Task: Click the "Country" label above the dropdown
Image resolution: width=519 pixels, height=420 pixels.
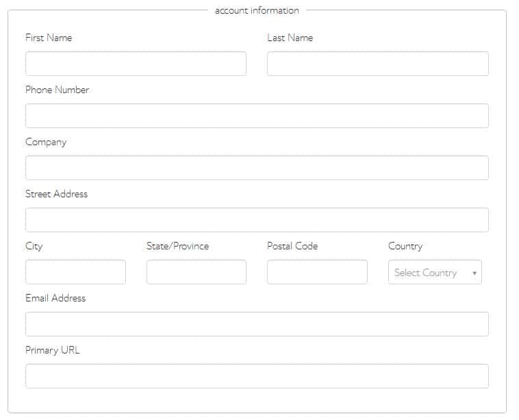Action: point(405,246)
